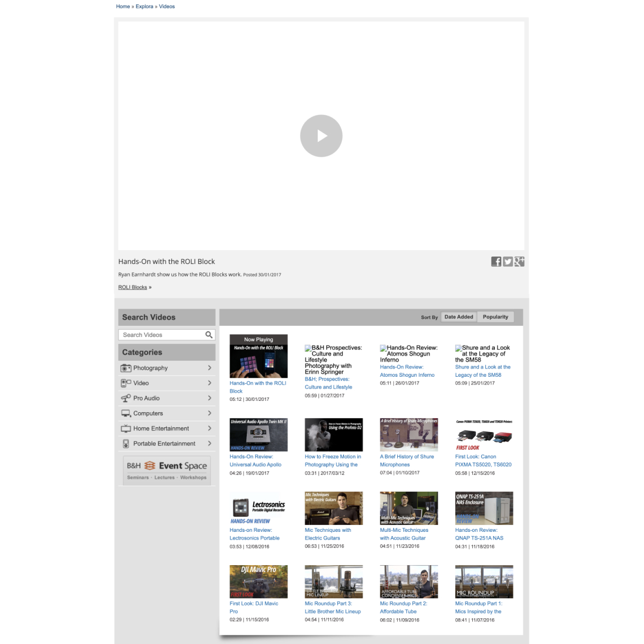The width and height of the screenshot is (644, 644).
Task: Expand the Portable Entertainment chevron
Action: tap(209, 443)
